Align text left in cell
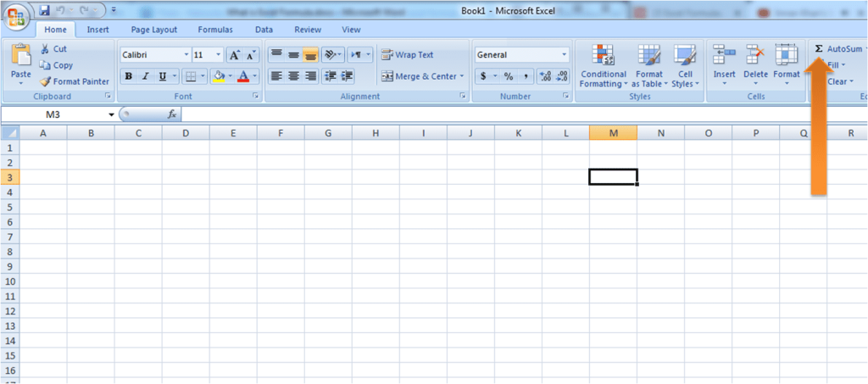 (x=277, y=76)
